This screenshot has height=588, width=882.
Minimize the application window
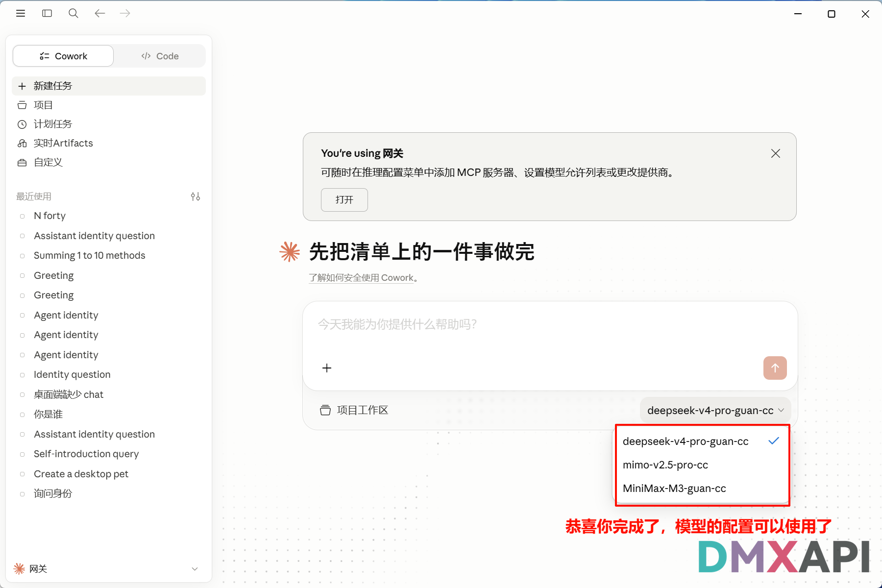[x=798, y=14]
